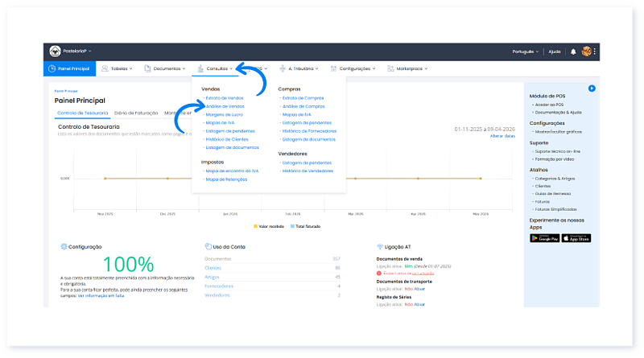This screenshot has width=644, height=358.
Task: Click the Ajuda button in the header
Action: pos(554,51)
